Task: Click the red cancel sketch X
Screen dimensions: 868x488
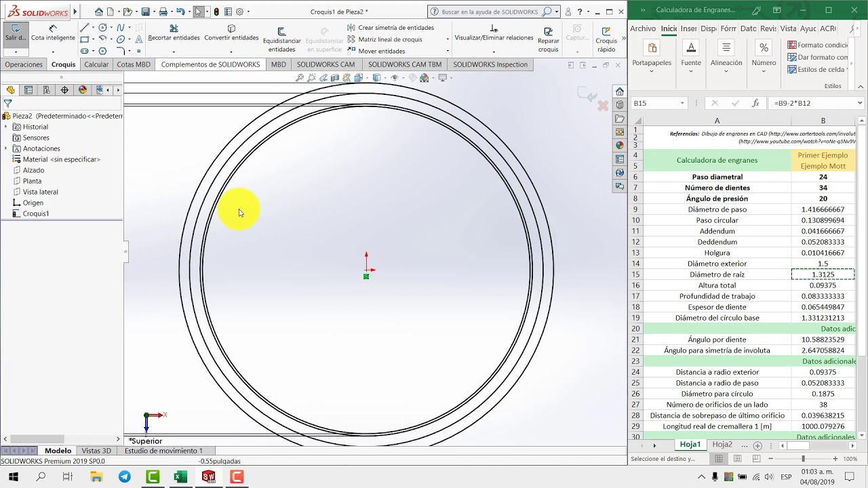Action: tap(602, 106)
